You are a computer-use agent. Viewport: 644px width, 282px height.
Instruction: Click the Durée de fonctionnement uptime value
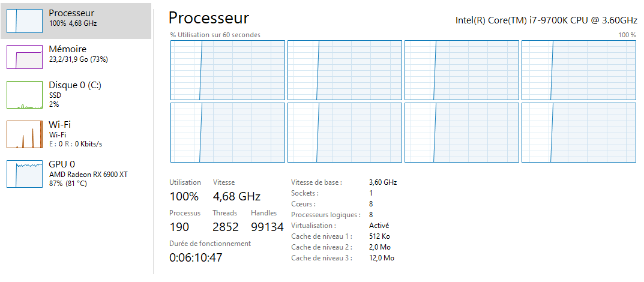[196, 257]
